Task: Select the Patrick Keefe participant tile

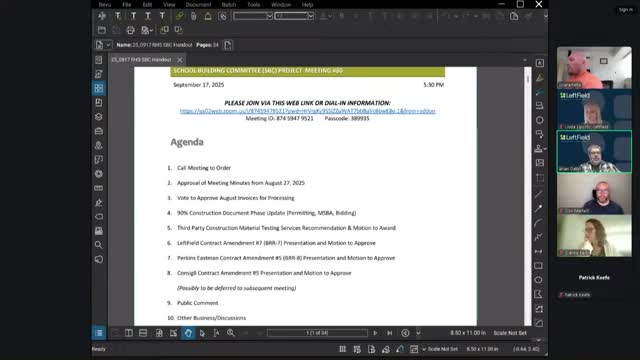Action: click(594, 278)
